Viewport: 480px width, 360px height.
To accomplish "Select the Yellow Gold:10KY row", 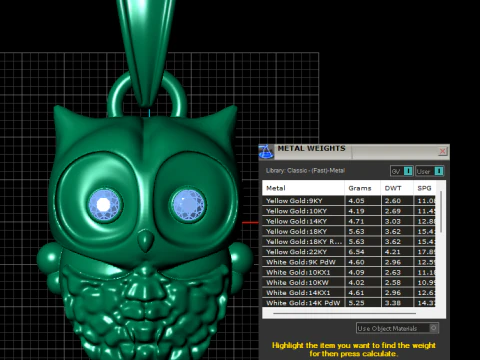I will [349, 211].
